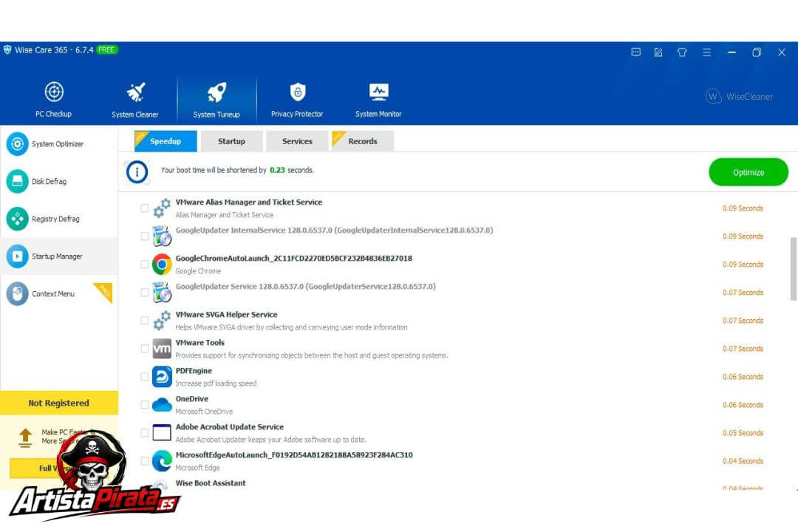Click the 0.23 seconds boot time value
The width and height of the screenshot is (798, 532).
coord(277,170)
